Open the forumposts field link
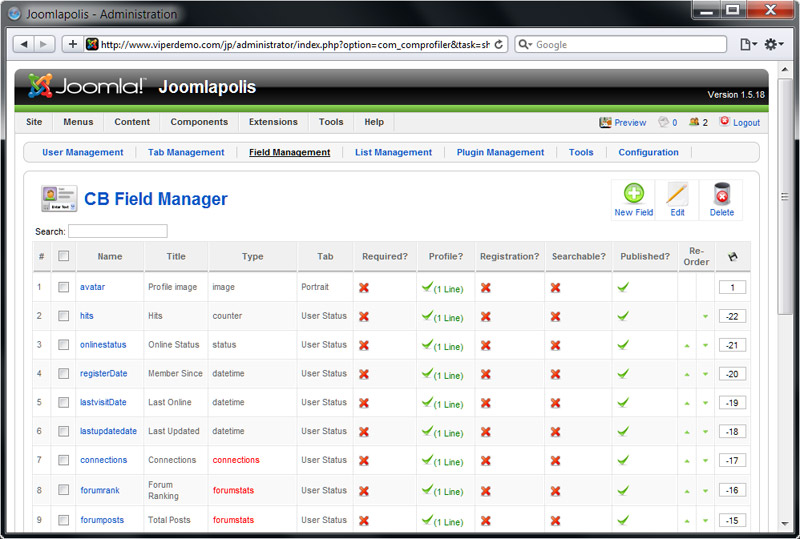The image size is (800, 539). point(102,520)
